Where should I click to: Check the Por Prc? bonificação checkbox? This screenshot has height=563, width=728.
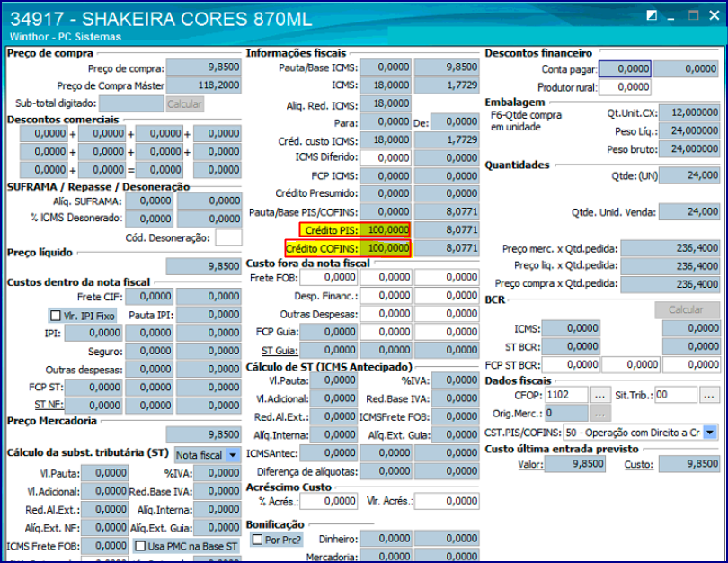pos(257,540)
